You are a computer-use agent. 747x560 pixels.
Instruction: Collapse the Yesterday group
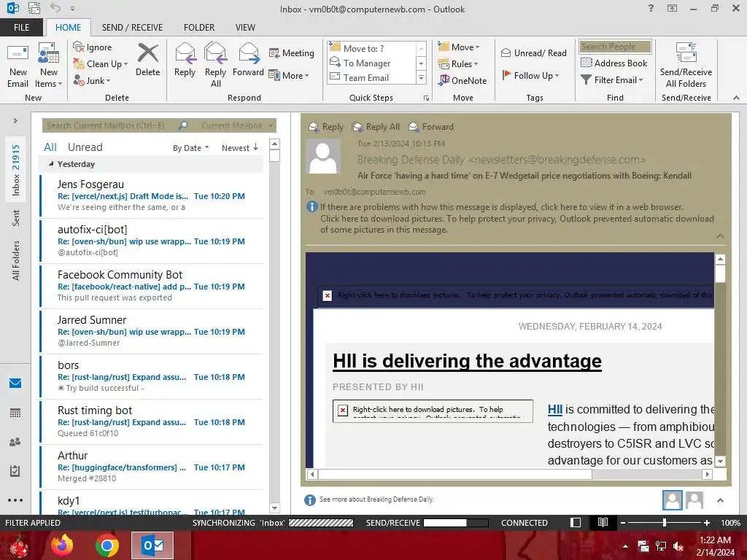(x=51, y=164)
